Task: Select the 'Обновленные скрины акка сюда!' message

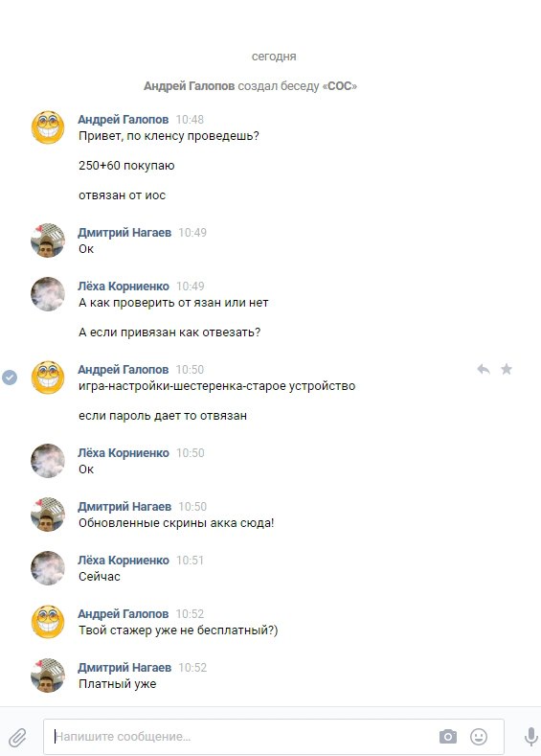Action: (176, 523)
